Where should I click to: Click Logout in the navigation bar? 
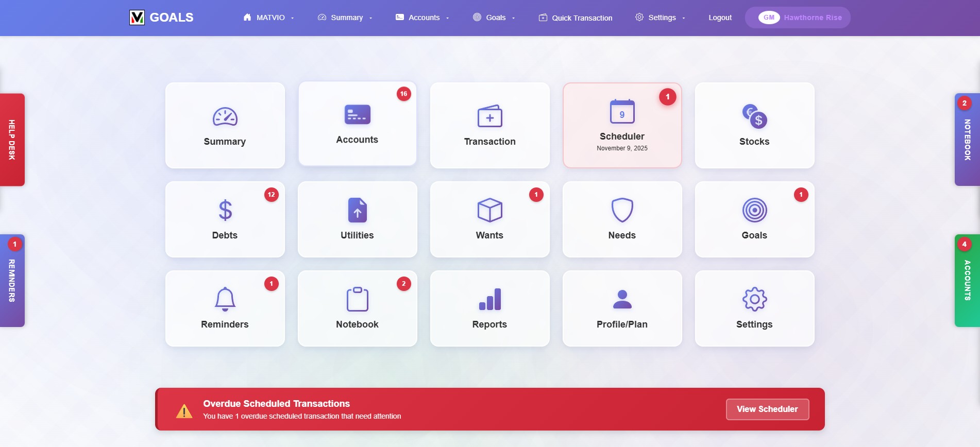[x=720, y=18]
